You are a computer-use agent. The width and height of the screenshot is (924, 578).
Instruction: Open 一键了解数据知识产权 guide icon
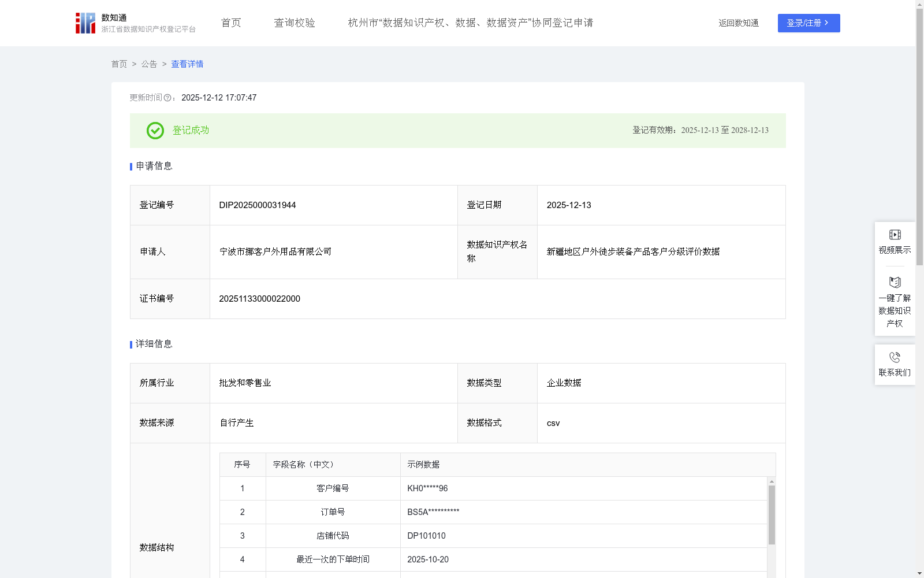coord(895,282)
